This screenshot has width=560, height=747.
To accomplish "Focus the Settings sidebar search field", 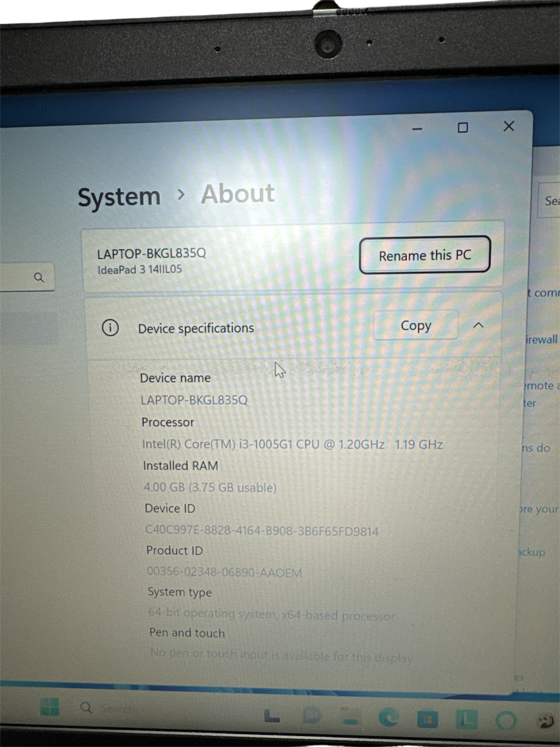I will pos(26,277).
